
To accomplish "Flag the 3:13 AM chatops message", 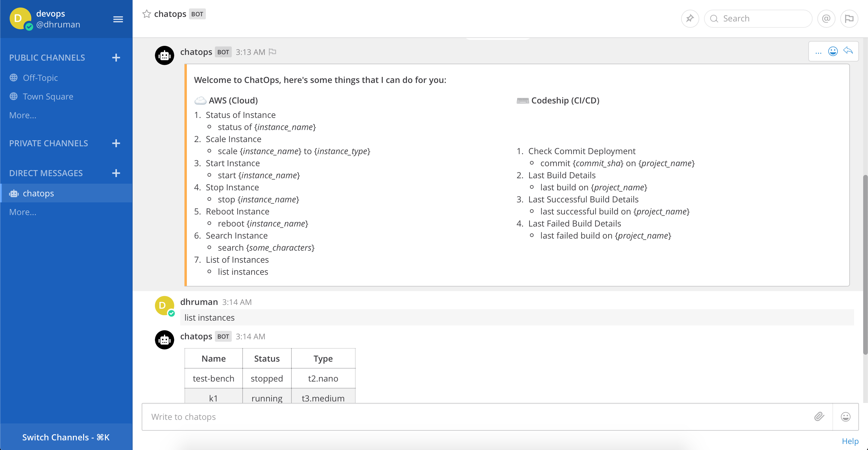I will click(272, 52).
